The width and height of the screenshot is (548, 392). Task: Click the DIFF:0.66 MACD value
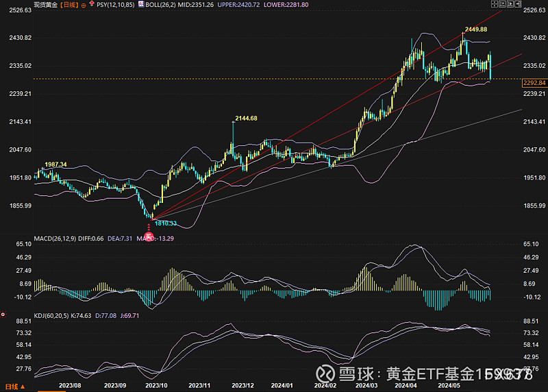91,238
